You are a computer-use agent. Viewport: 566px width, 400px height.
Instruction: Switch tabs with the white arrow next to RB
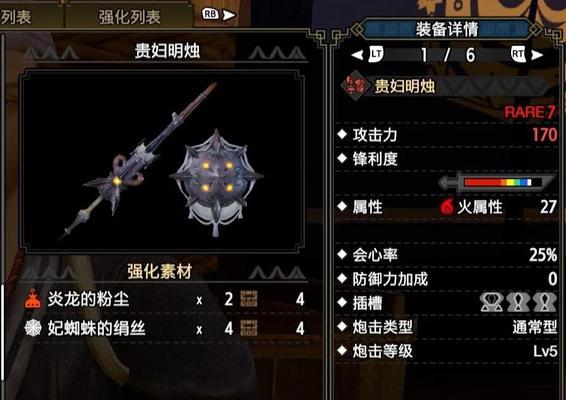(x=229, y=15)
